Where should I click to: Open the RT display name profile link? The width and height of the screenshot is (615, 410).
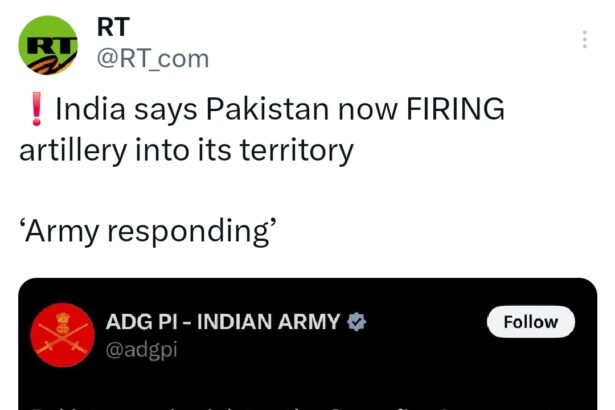(113, 27)
